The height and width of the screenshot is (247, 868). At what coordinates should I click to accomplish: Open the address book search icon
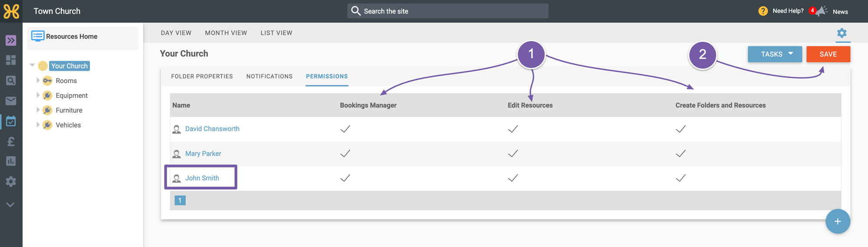[11, 80]
